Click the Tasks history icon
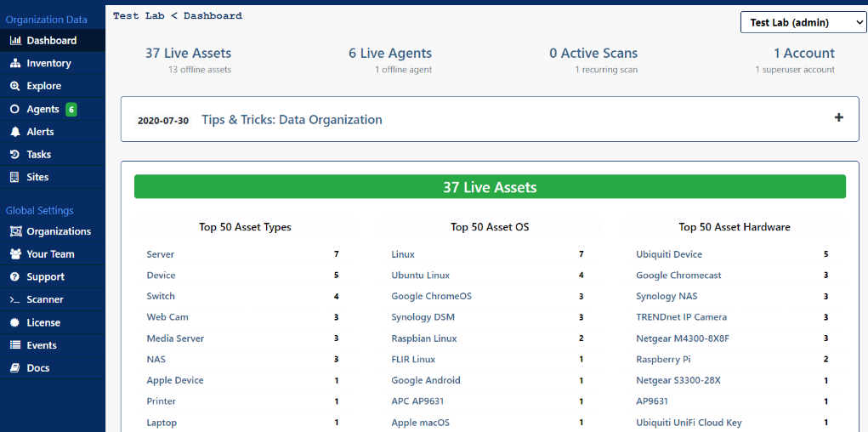This screenshot has height=432, width=868. pos(15,155)
